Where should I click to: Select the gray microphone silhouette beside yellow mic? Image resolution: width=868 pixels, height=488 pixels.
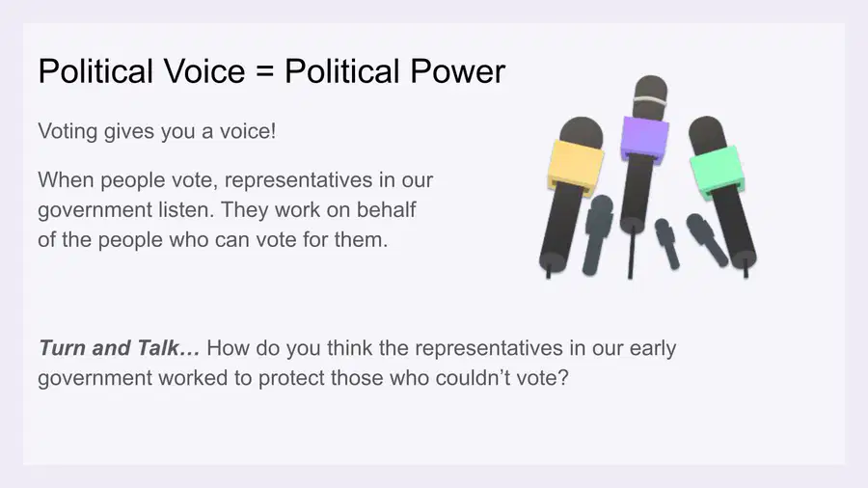click(x=597, y=234)
